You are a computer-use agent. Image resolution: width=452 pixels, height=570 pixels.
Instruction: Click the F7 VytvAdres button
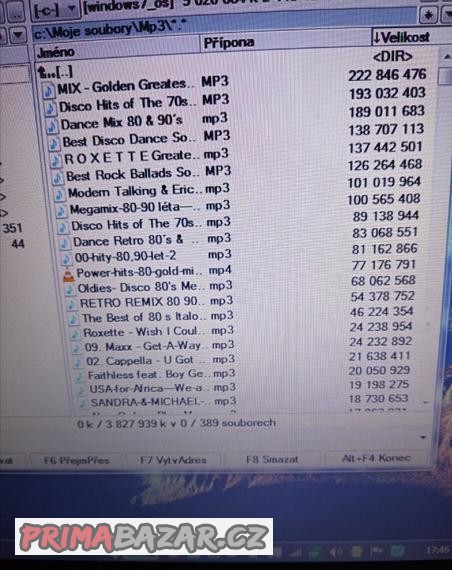click(x=173, y=460)
